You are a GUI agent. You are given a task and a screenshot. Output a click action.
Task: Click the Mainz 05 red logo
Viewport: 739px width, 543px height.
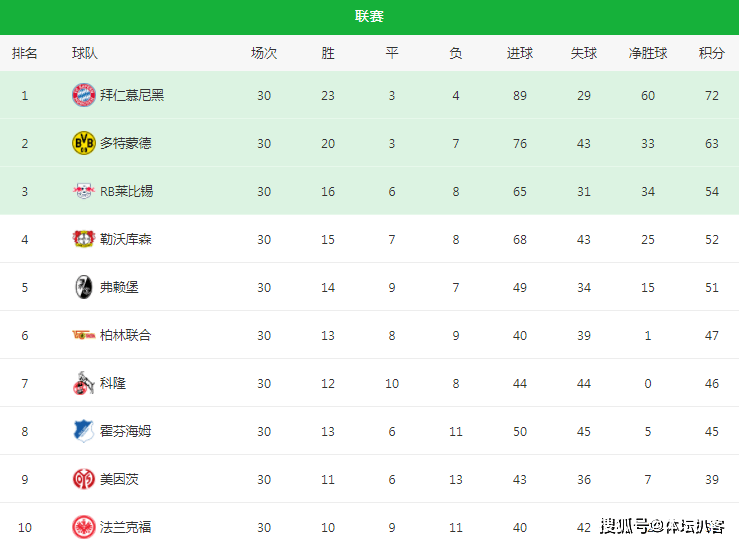point(84,479)
